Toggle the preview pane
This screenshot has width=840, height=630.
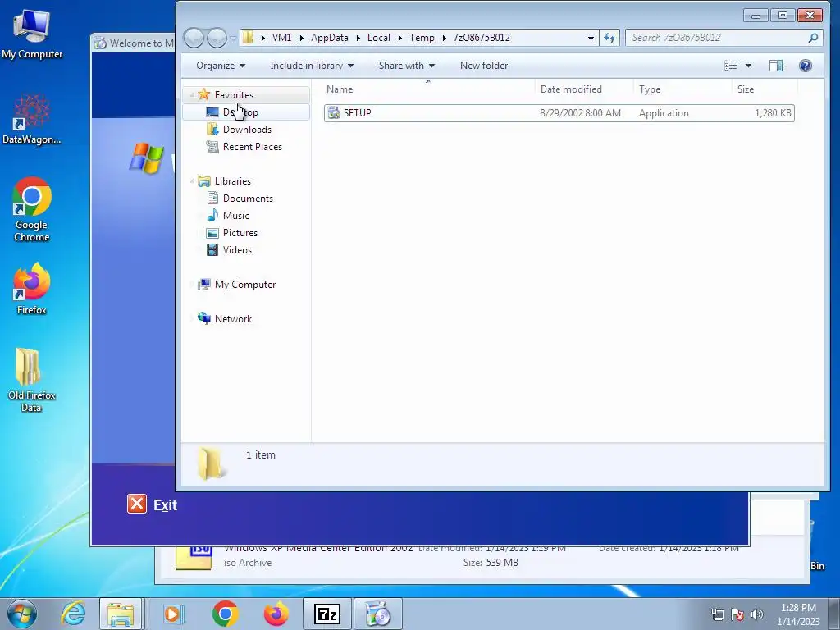(x=776, y=66)
